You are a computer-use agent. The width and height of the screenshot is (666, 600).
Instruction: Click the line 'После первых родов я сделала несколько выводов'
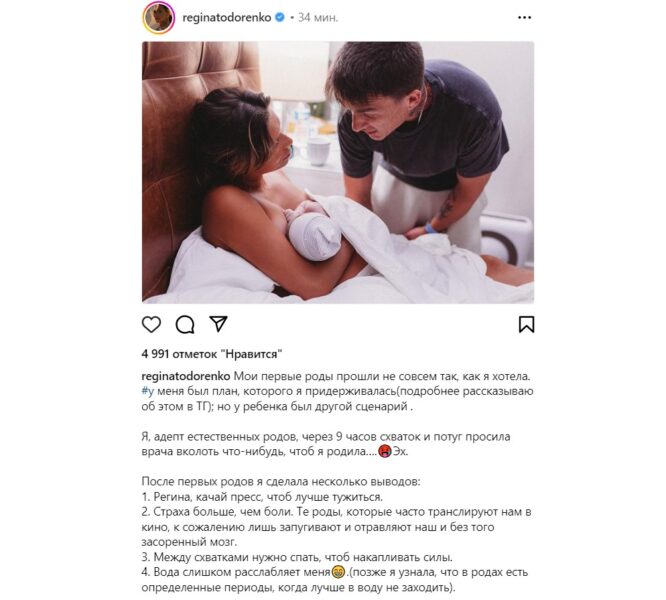click(x=281, y=482)
